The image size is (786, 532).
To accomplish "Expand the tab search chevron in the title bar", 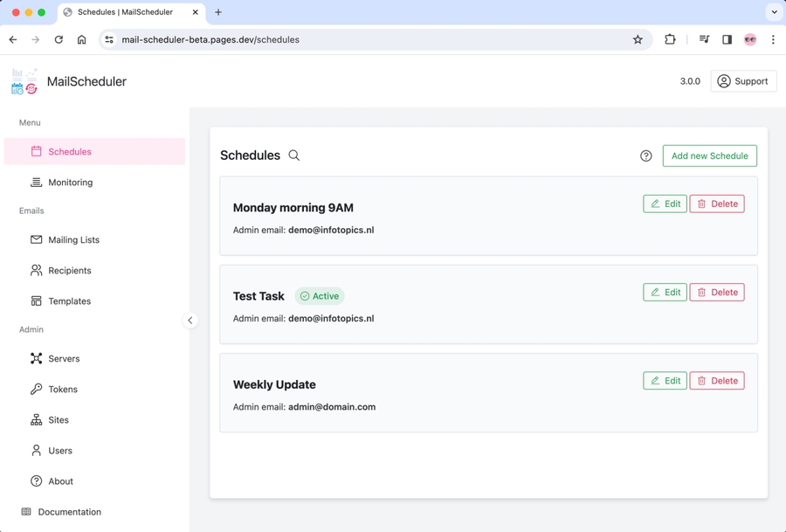I will coord(773,12).
